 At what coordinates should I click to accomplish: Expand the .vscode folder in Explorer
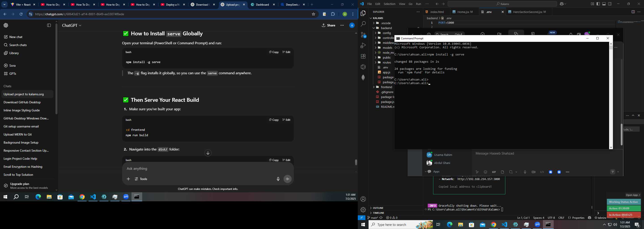(373, 23)
